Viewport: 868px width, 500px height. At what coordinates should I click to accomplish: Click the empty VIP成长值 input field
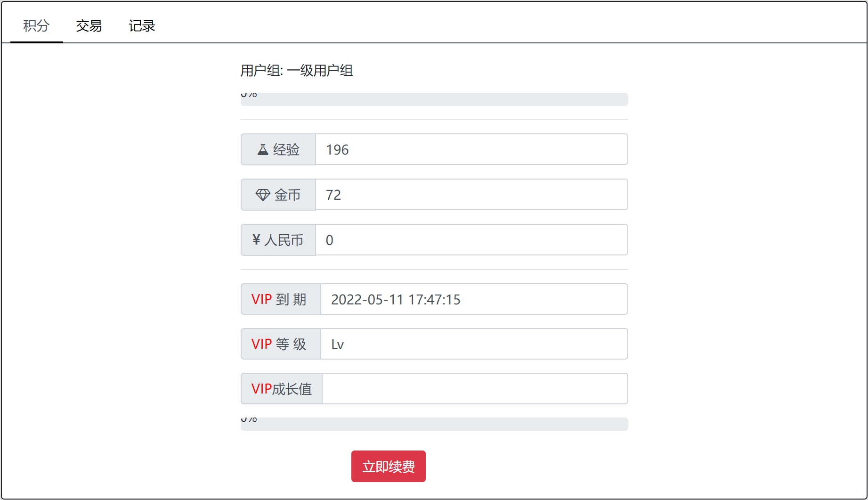pos(474,389)
